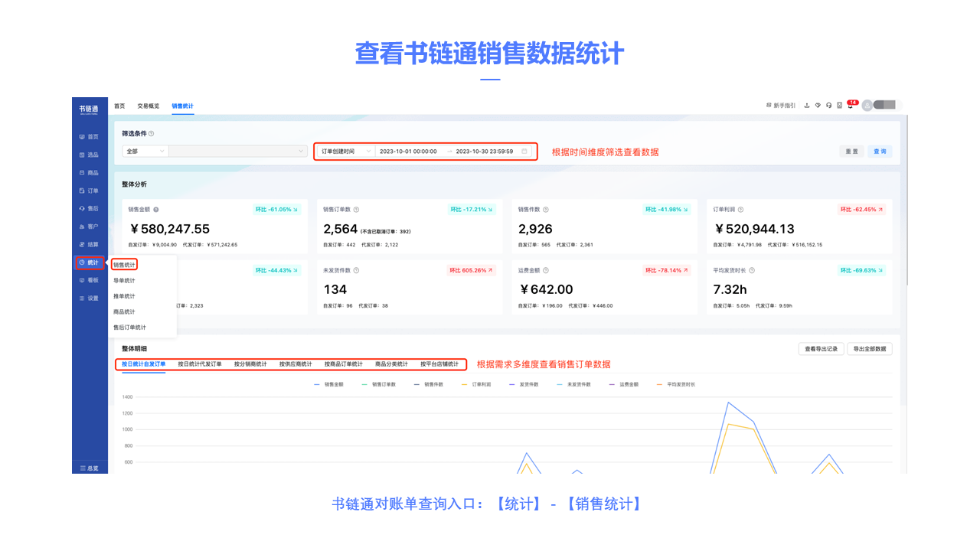Open 看板 sidebar entry
Viewport: 980px width, 551px height.
click(x=90, y=280)
